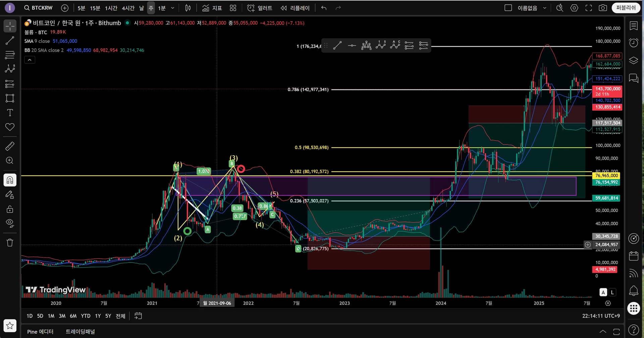Open the notifications bell panel
The width and height of the screenshot is (644, 338).
[634, 291]
